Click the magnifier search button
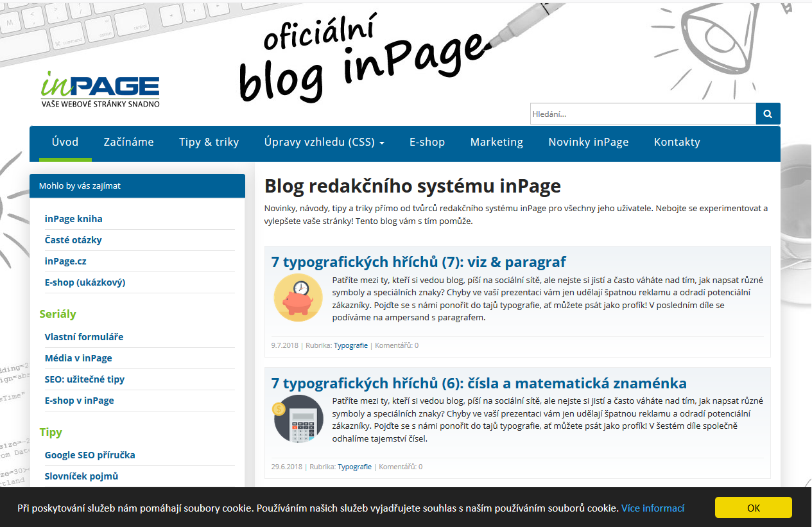 pyautogui.click(x=768, y=114)
